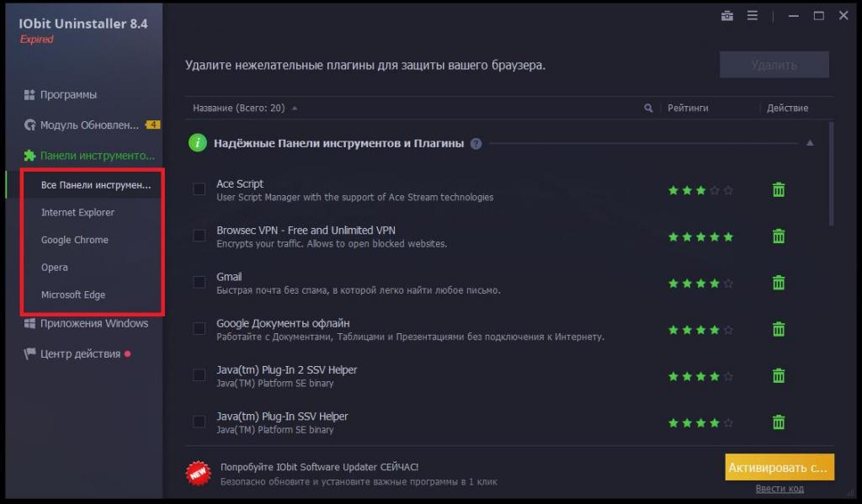Viewport: 862px width, 504px height.
Task: Click the Ввести код link
Action: point(780,489)
